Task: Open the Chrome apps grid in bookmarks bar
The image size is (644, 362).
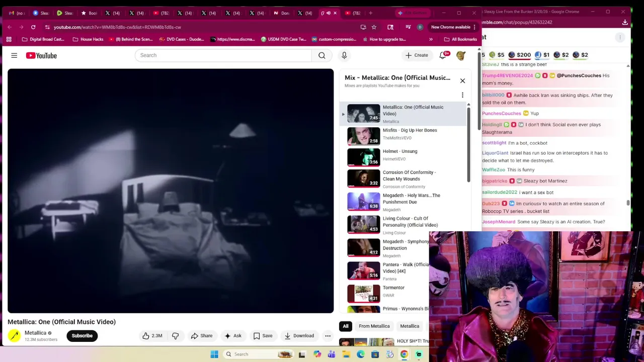Action: coord(9,39)
